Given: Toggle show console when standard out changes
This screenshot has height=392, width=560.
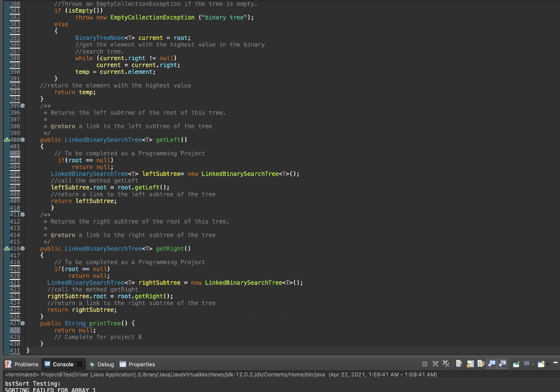Looking at the screenshot, I should [x=492, y=364].
